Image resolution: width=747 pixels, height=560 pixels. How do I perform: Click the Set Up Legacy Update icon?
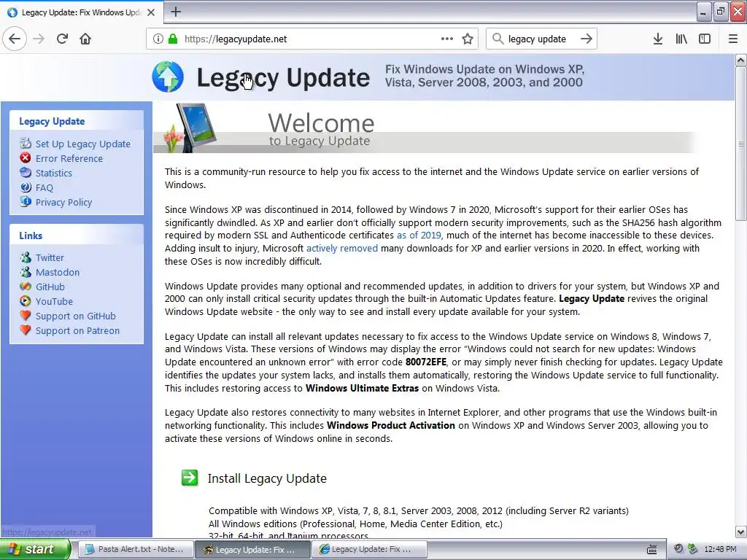tap(26, 143)
